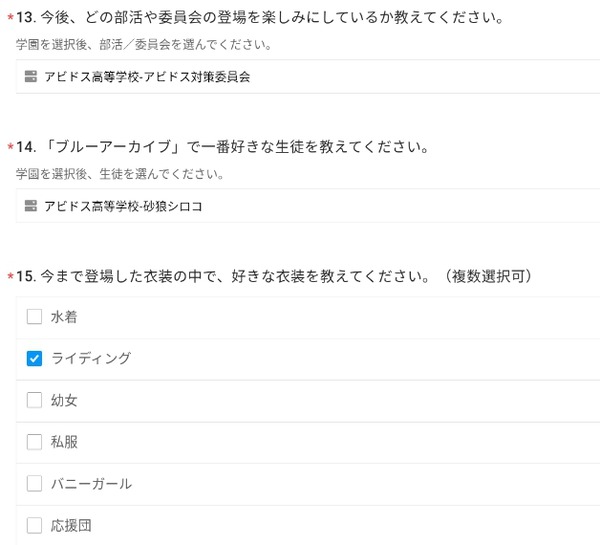
Task: Click the ライディング option label
Action: (91, 359)
